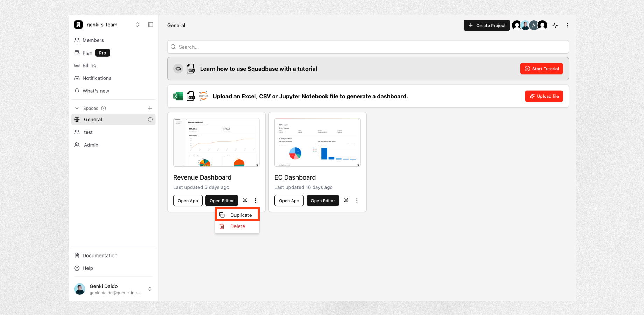The width and height of the screenshot is (644, 315).
Task: Click the EC Dashboard title
Action: (x=295, y=177)
